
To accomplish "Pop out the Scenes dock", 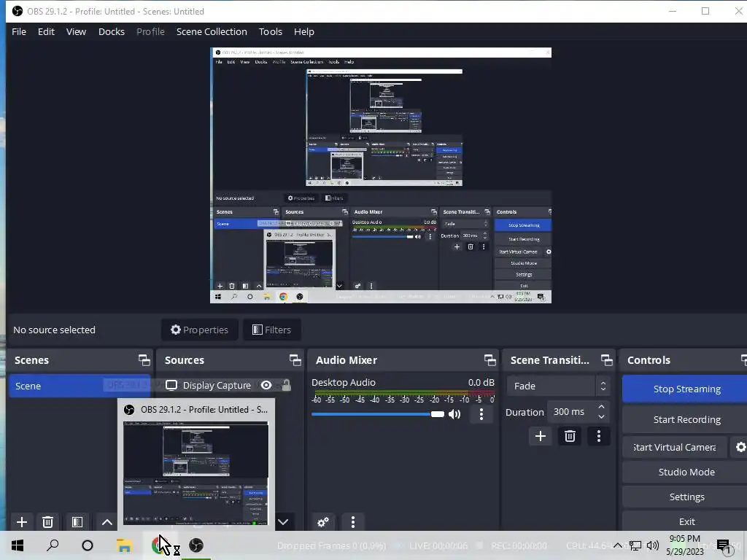I will [144, 360].
